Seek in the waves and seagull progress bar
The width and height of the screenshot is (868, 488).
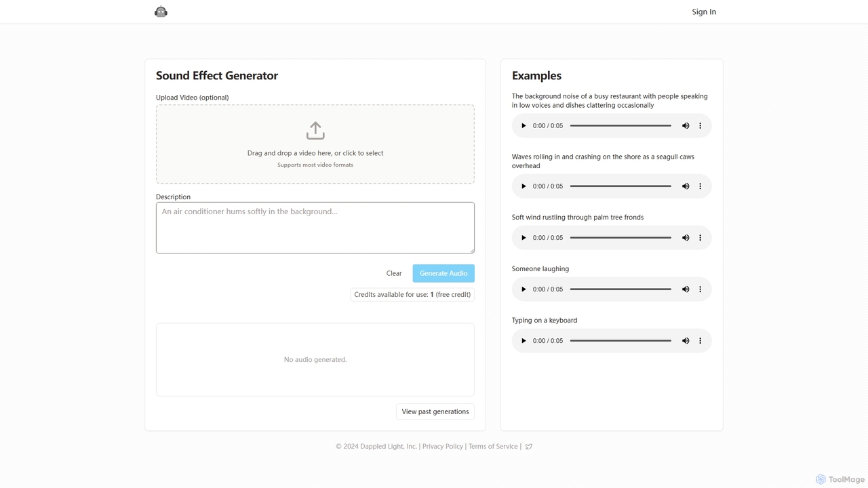point(620,186)
